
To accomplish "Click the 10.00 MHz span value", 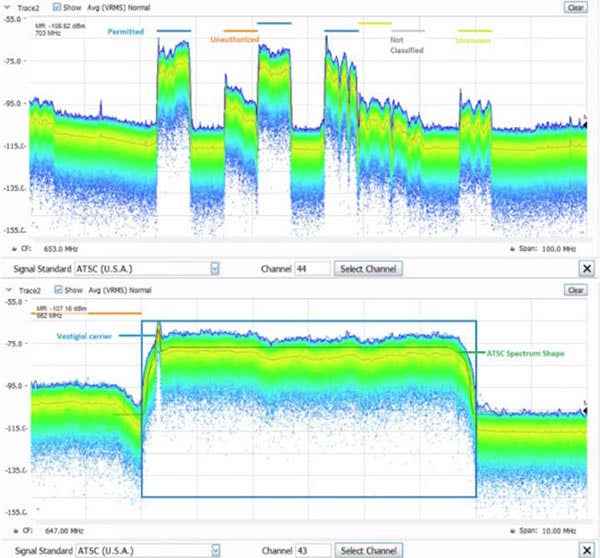I will (559, 531).
